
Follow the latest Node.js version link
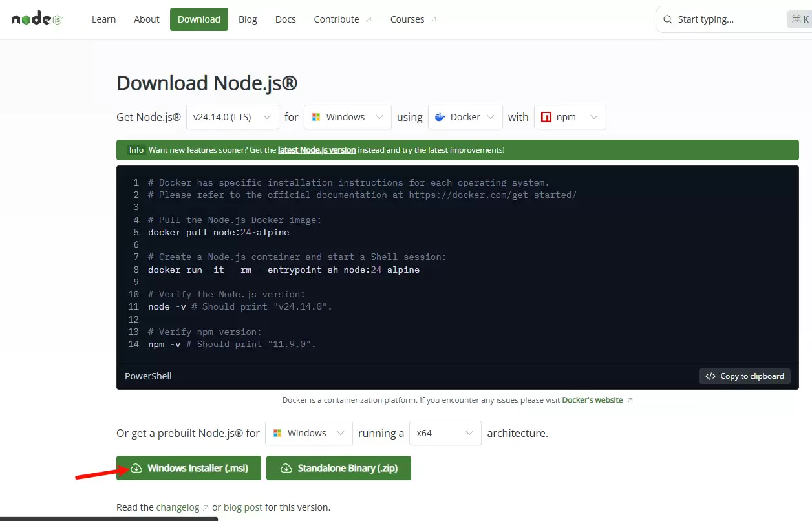[317, 150]
